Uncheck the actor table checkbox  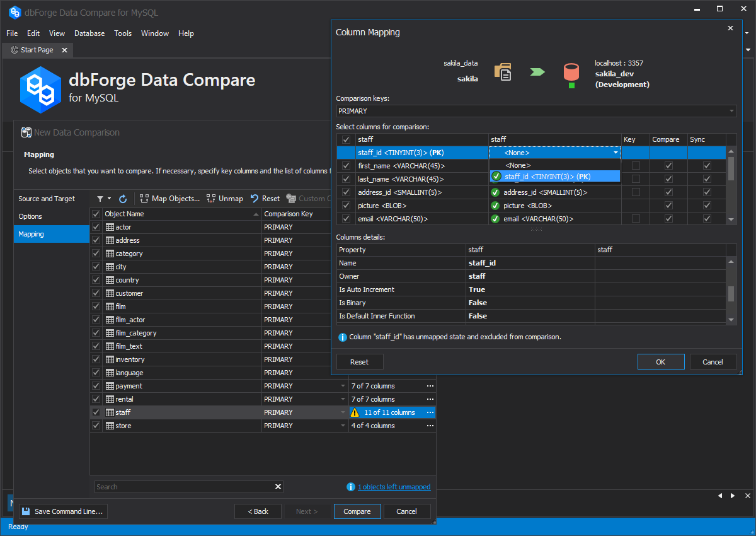click(x=96, y=227)
